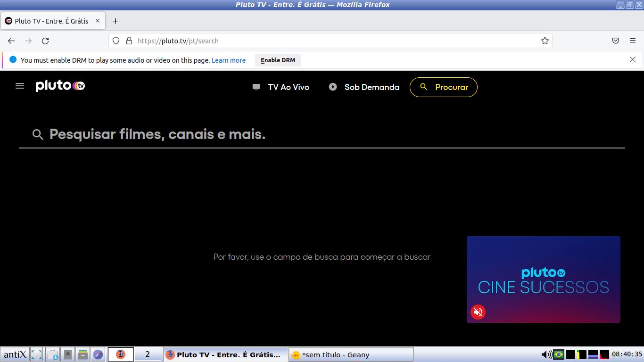Open the Sob Demanda section
This screenshot has height=362, width=644.
(364, 87)
